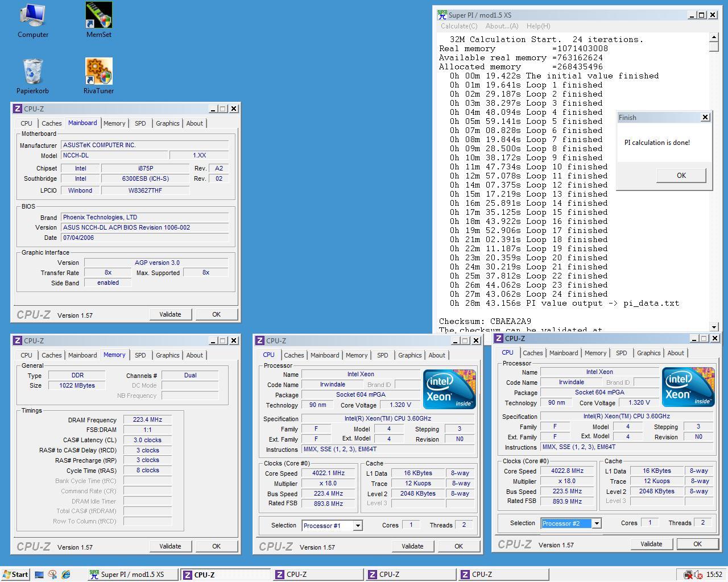Click the DRAM Frequency 223.4 MHz field

[x=147, y=420]
